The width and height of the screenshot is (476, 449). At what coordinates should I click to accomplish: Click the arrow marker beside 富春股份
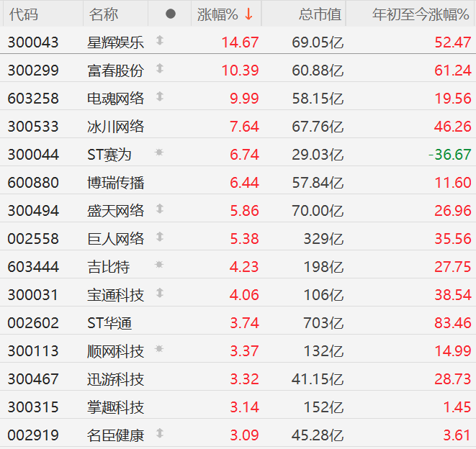pos(160,68)
